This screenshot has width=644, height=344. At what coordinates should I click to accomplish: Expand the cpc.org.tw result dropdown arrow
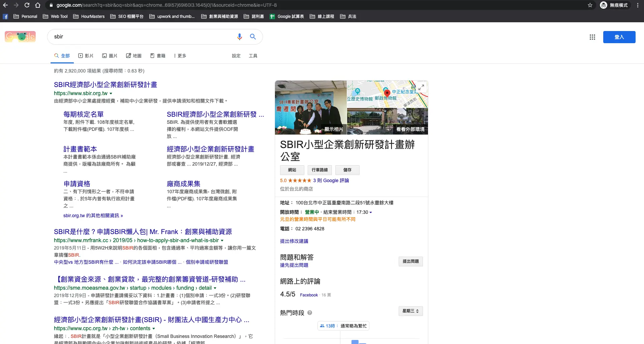coord(154,328)
